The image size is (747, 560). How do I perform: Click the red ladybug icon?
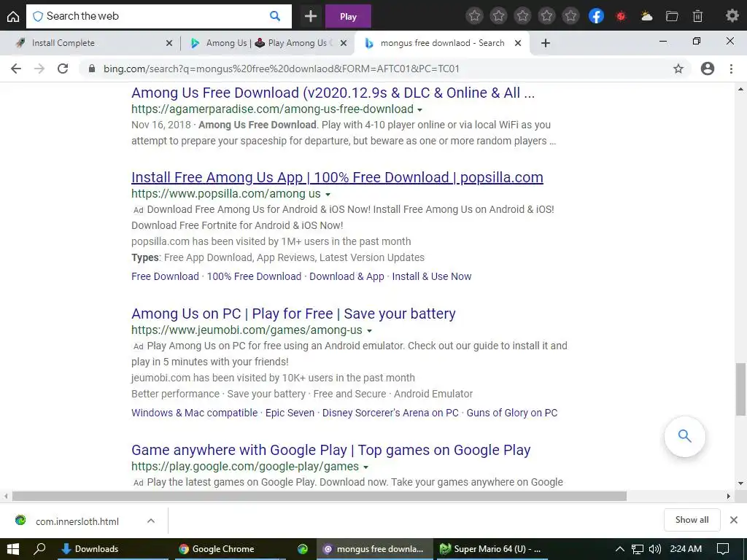pyautogui.click(x=621, y=17)
